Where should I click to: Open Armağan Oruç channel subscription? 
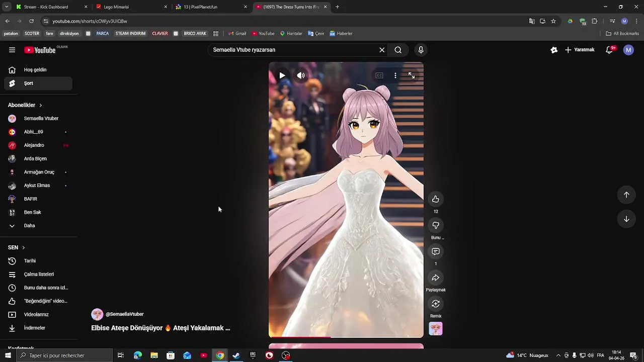tap(38, 172)
